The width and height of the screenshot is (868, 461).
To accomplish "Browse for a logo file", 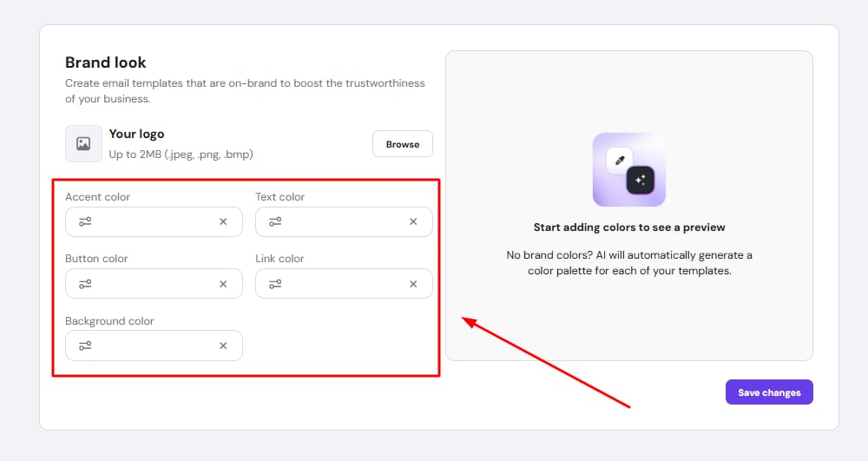I will 402,144.
